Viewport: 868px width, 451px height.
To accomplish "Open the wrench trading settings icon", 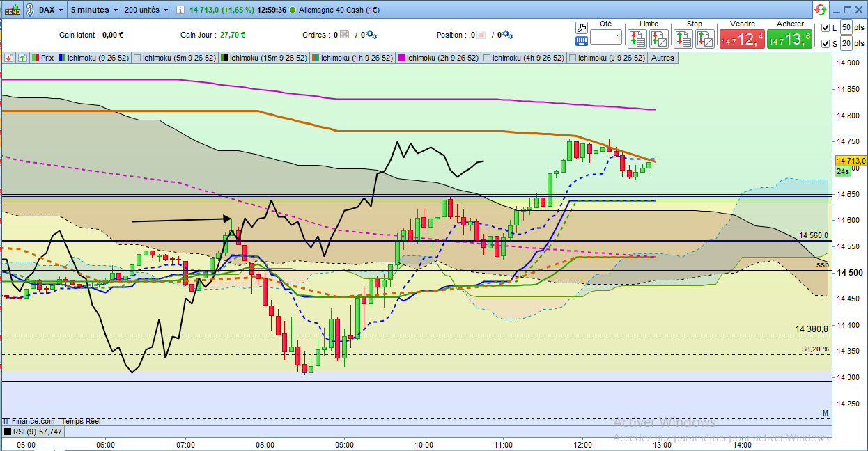I will 582,26.
